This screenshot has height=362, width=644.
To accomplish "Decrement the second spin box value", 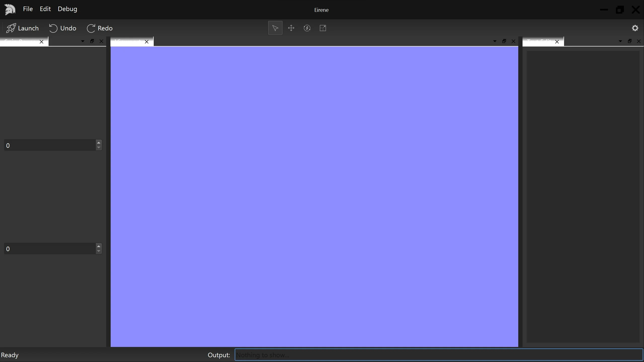I will pos(99,251).
